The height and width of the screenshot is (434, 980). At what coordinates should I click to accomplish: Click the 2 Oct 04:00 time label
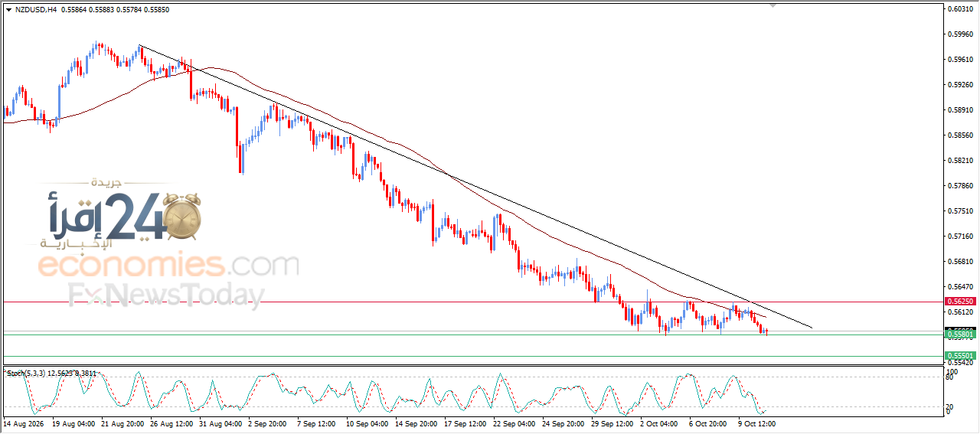point(658,423)
